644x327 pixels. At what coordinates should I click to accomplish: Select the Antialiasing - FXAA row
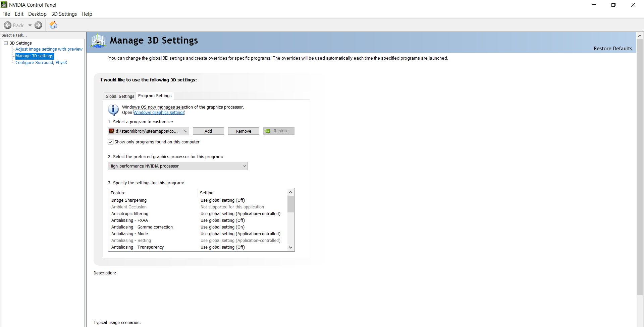point(198,220)
